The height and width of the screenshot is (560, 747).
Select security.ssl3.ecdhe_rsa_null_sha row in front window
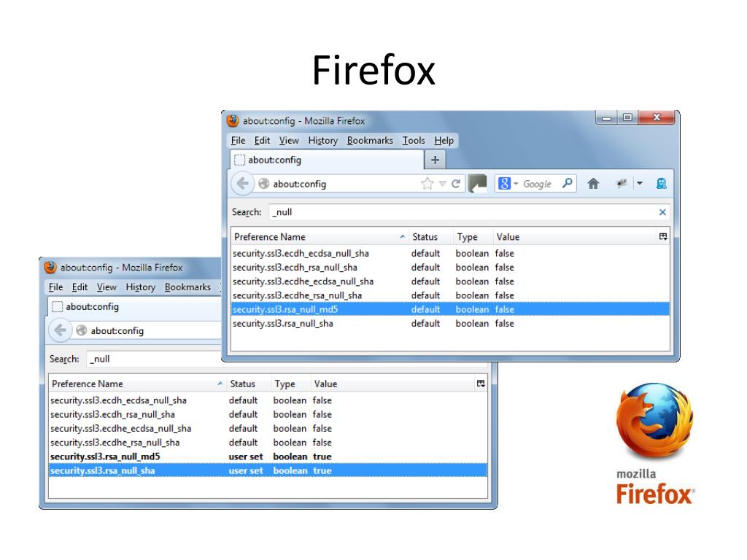450,295
